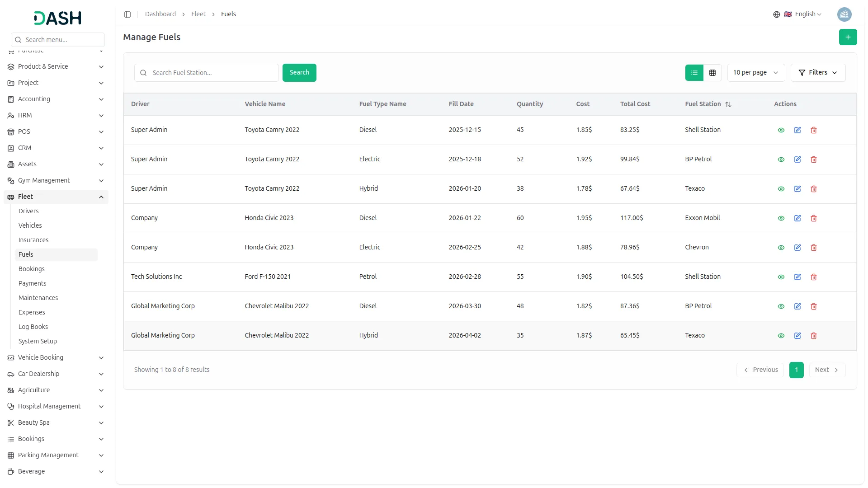Open the 10 per page dropdown

click(755, 73)
